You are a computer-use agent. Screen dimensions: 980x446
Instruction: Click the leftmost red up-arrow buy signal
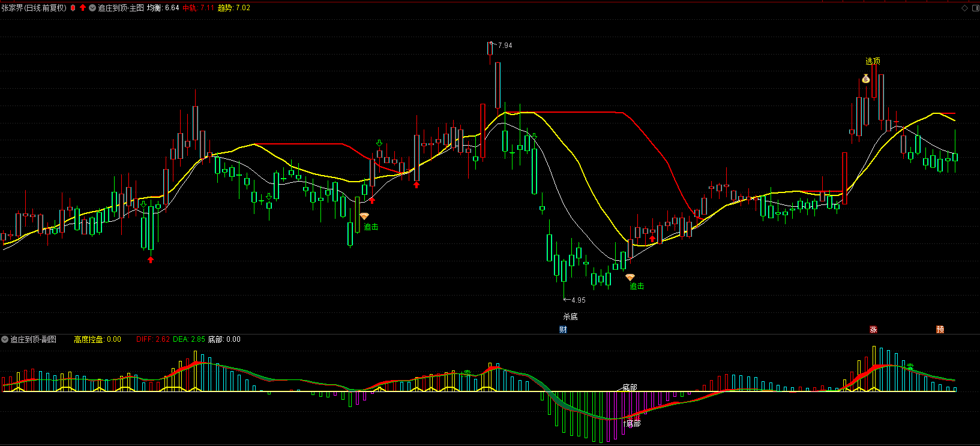click(x=151, y=260)
